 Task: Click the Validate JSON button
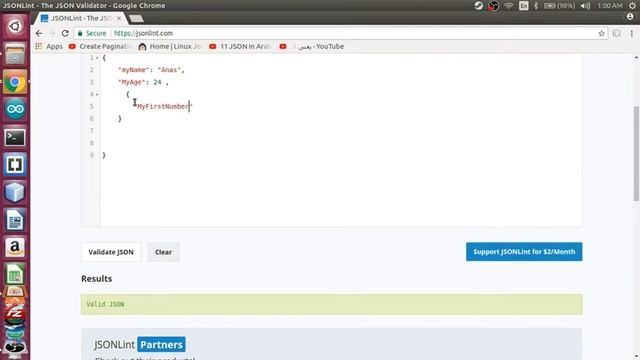tap(111, 252)
